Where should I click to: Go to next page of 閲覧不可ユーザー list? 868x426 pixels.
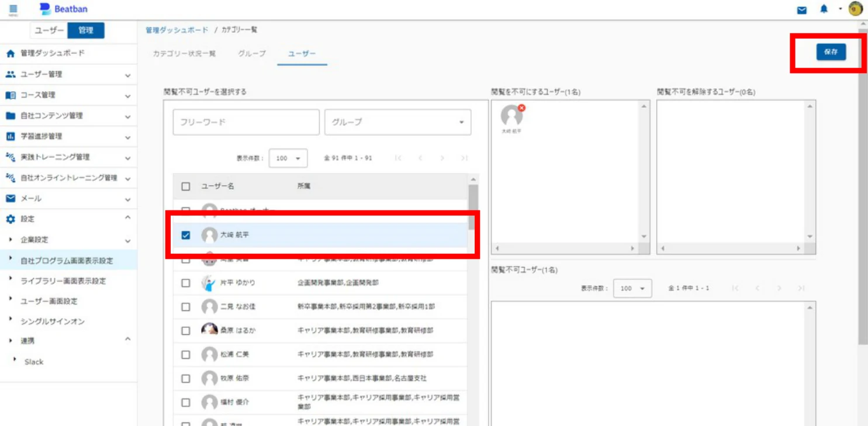pos(779,288)
